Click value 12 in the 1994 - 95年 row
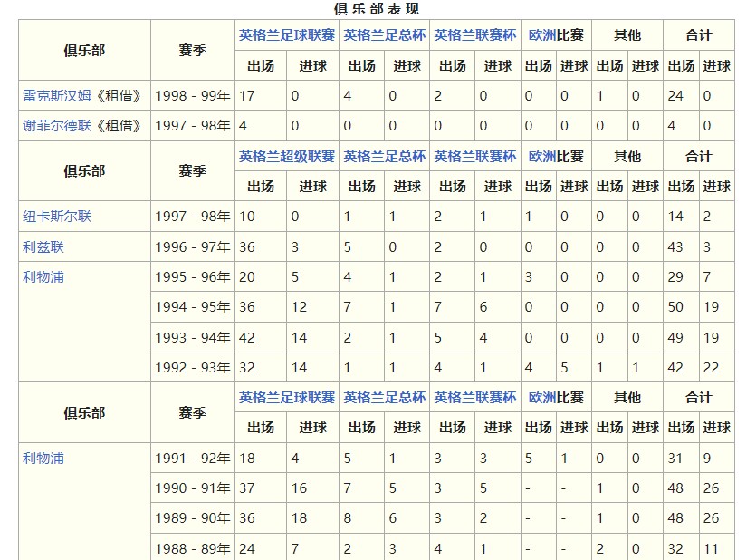Image resolution: width=756 pixels, height=560 pixels. 299,307
